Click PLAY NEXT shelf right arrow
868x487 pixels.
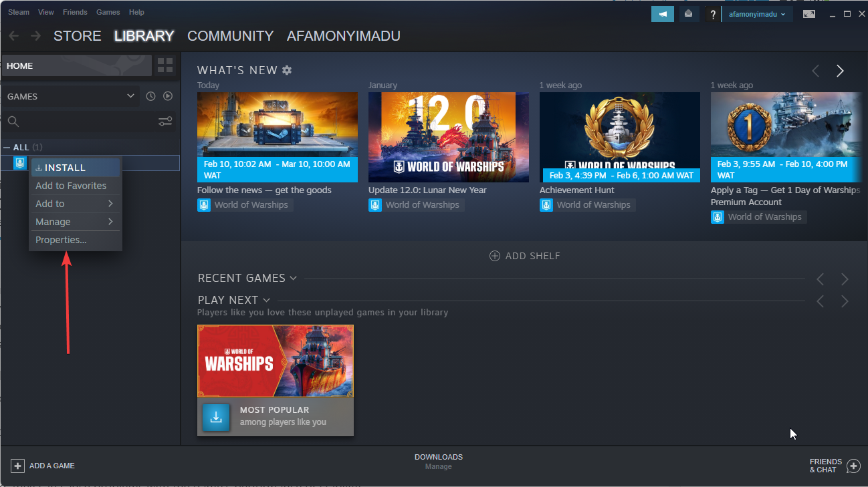tap(845, 301)
